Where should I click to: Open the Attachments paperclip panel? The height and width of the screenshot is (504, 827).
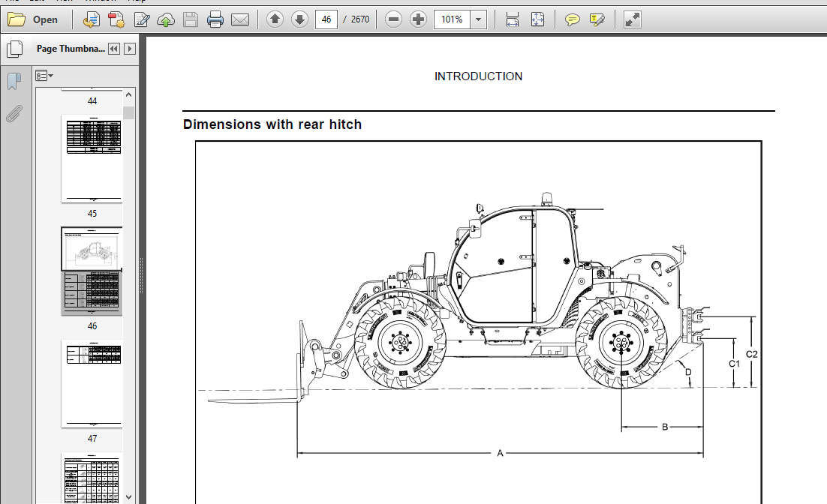[x=14, y=113]
